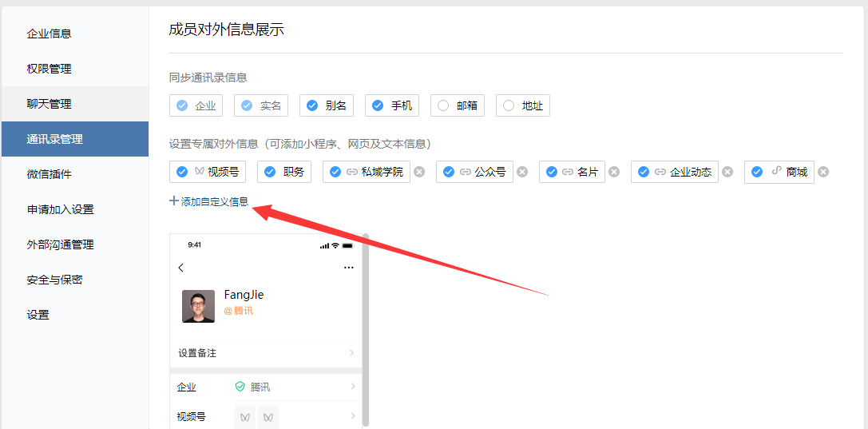Open 申请加入设置 page

click(75, 209)
